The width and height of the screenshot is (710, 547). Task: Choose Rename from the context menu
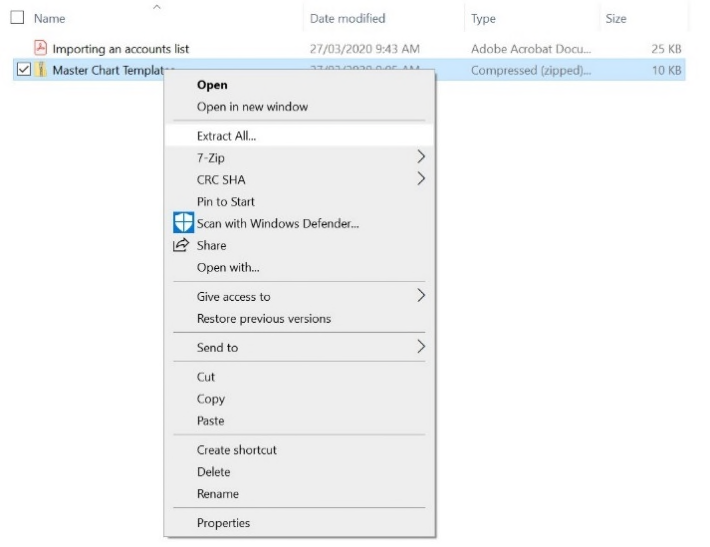coord(218,494)
